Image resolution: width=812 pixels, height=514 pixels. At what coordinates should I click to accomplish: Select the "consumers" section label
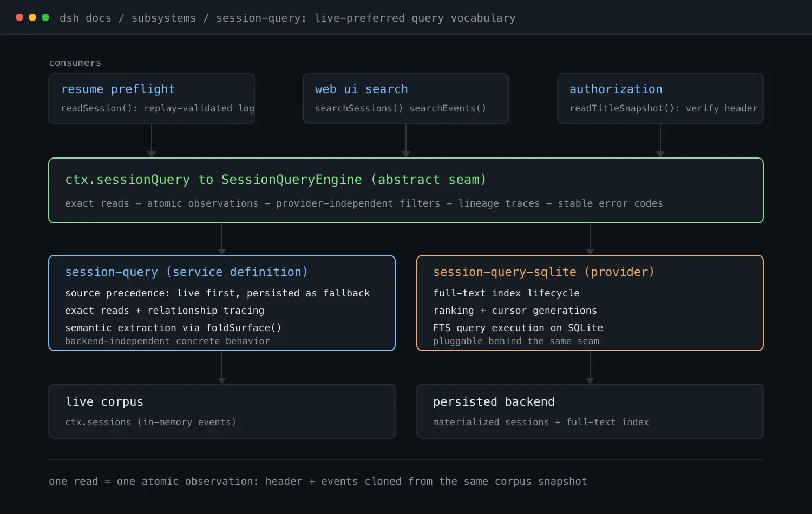[75, 63]
